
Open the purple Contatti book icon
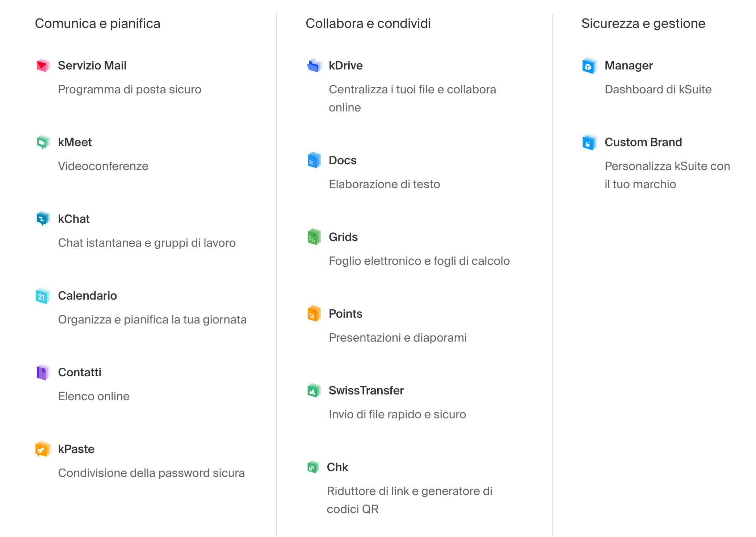(x=43, y=372)
